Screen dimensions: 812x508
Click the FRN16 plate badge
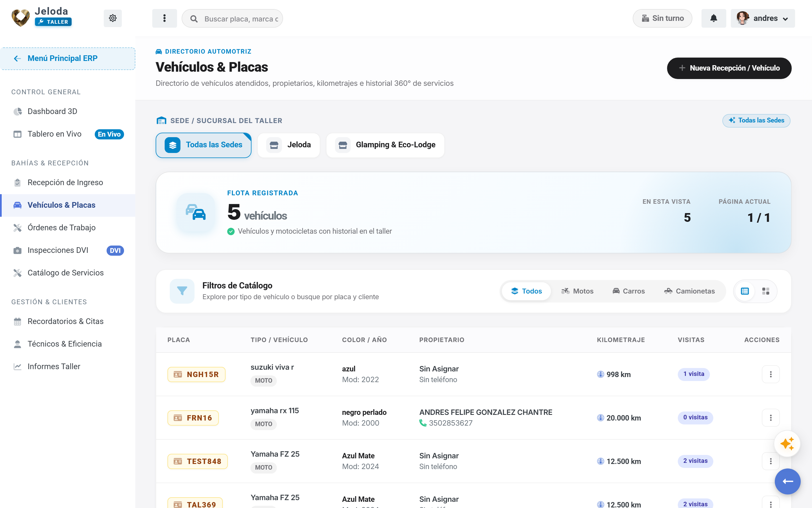(x=193, y=418)
